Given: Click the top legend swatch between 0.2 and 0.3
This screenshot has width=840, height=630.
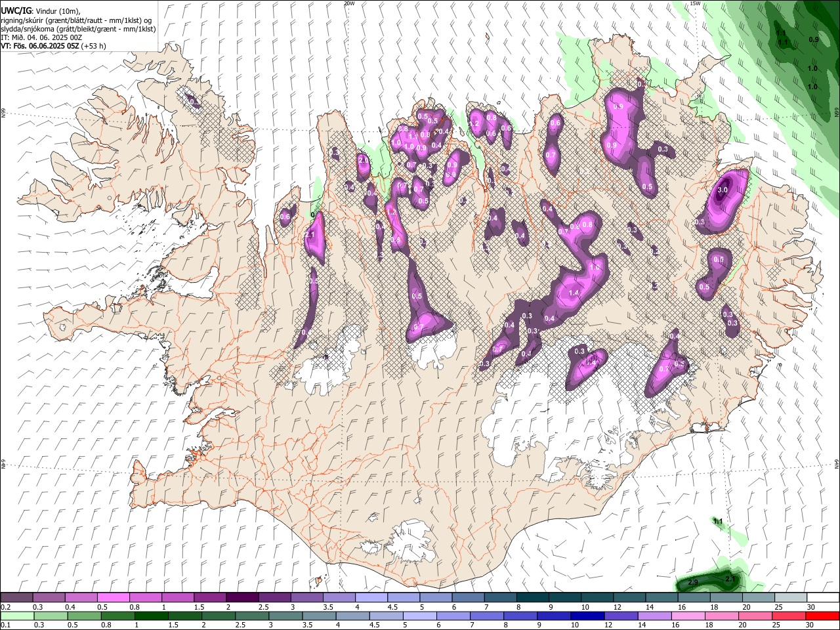Looking at the screenshot, I should coord(18,598).
